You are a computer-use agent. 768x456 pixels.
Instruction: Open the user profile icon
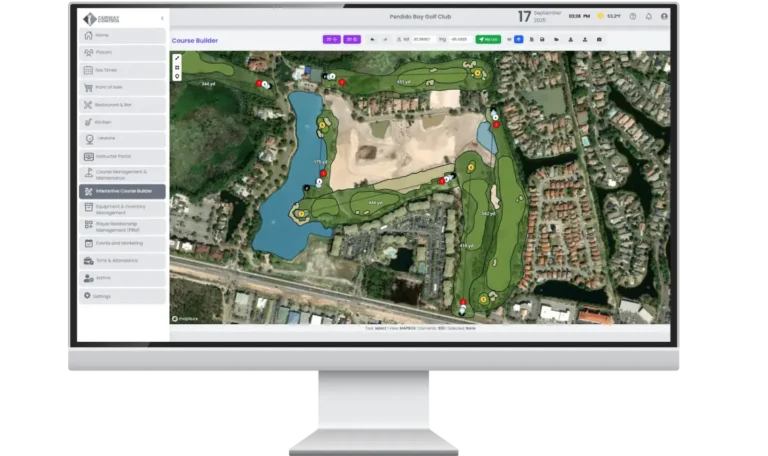click(664, 17)
